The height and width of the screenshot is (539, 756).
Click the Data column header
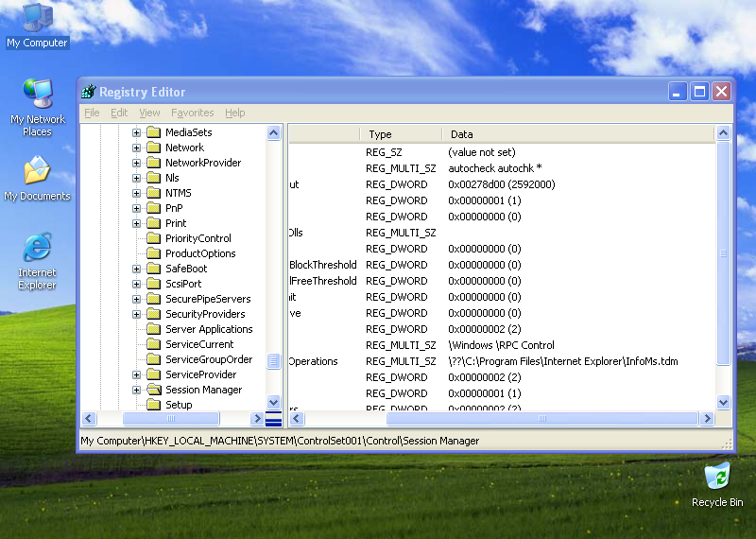(577, 134)
